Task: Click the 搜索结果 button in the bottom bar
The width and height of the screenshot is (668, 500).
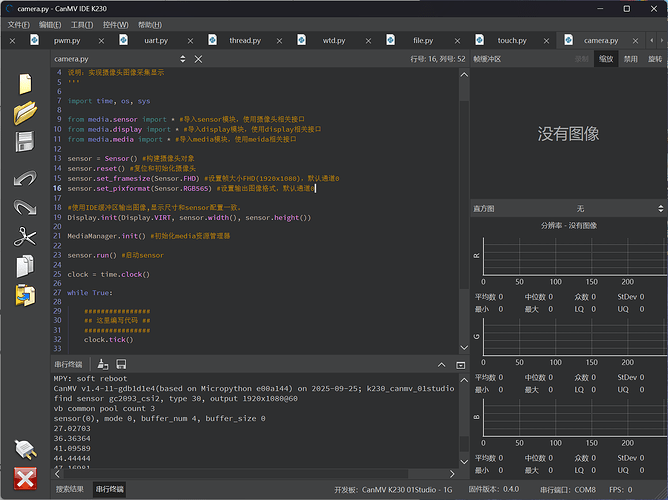Action: point(70,489)
